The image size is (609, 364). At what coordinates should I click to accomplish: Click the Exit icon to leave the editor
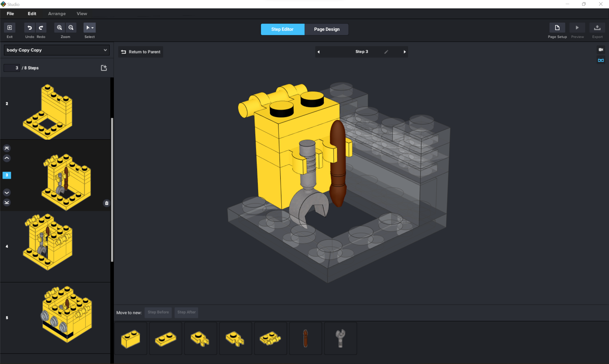coord(10,28)
